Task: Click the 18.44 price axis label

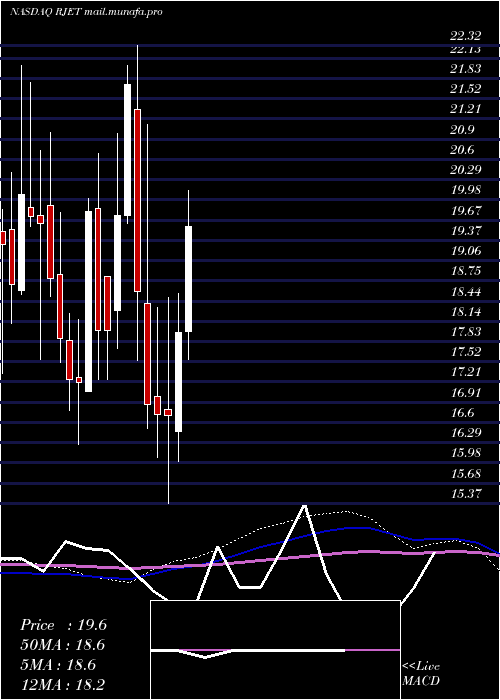Action: pos(465,292)
